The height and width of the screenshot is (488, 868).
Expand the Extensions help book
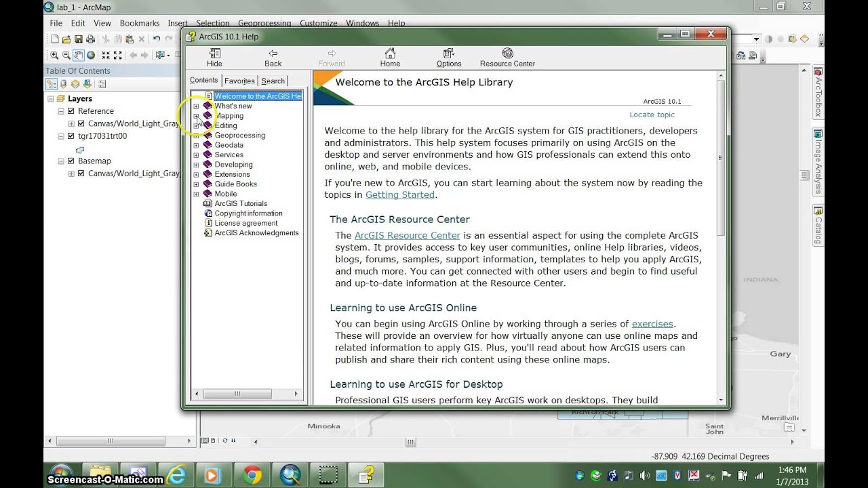coord(197,174)
